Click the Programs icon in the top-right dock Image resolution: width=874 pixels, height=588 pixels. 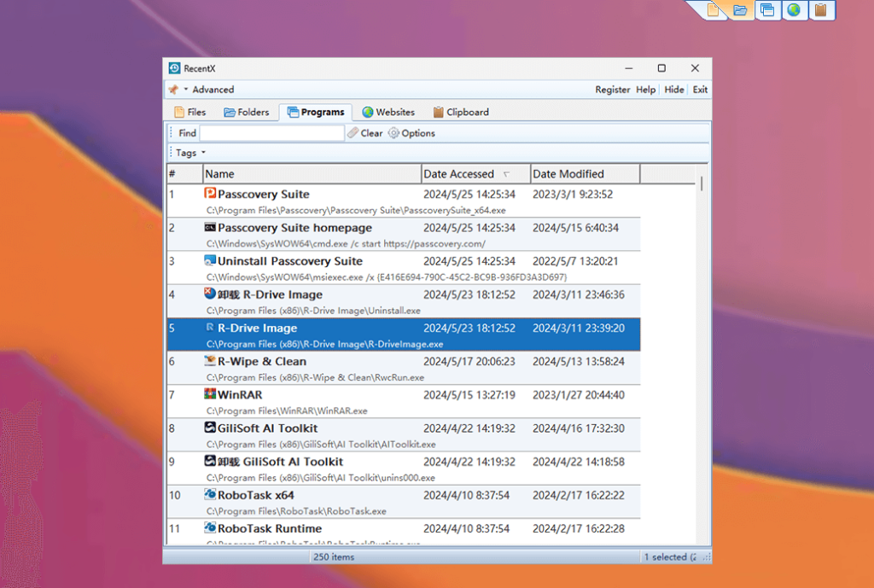click(767, 10)
